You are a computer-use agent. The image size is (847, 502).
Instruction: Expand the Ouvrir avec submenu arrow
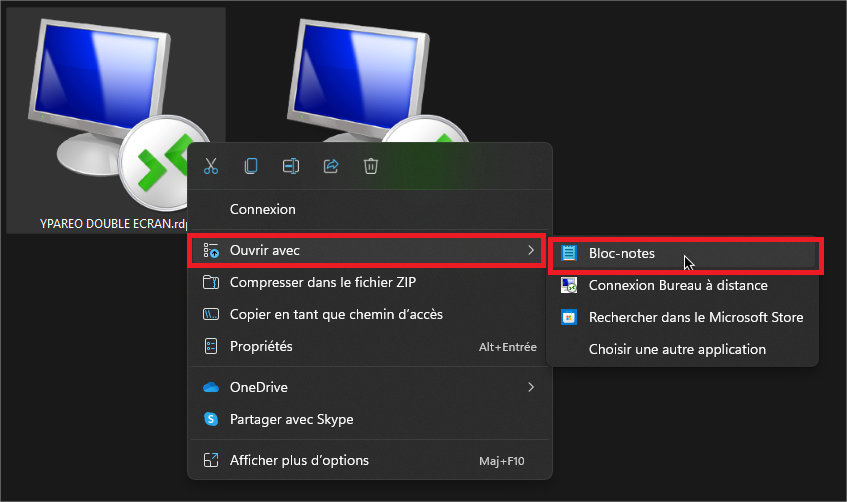tap(531, 250)
